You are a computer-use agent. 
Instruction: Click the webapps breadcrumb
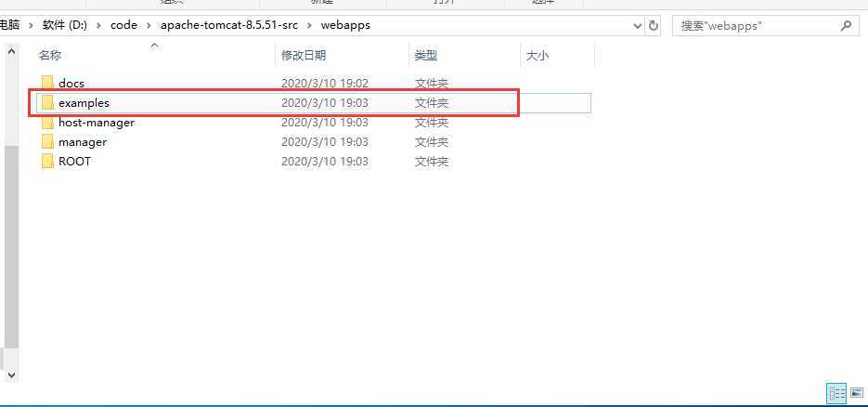345,25
